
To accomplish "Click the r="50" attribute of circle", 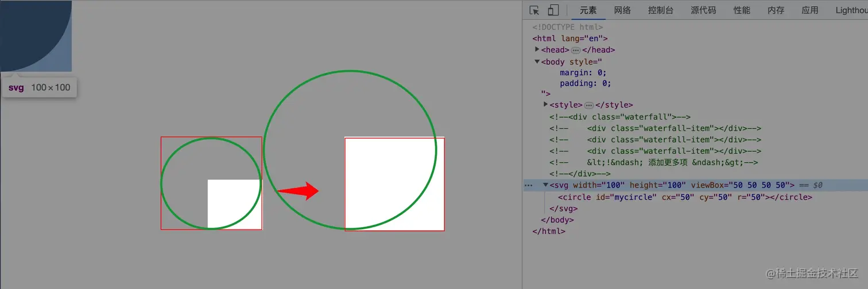I will click(x=749, y=197).
